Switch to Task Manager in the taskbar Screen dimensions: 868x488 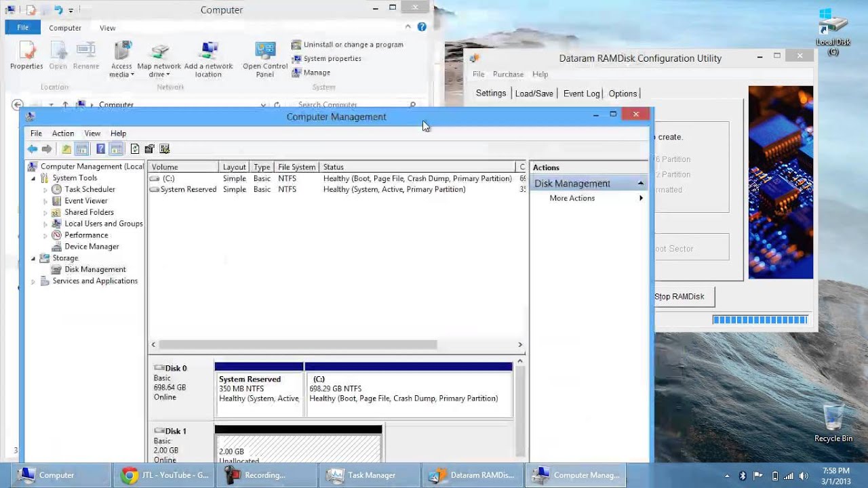(x=370, y=475)
